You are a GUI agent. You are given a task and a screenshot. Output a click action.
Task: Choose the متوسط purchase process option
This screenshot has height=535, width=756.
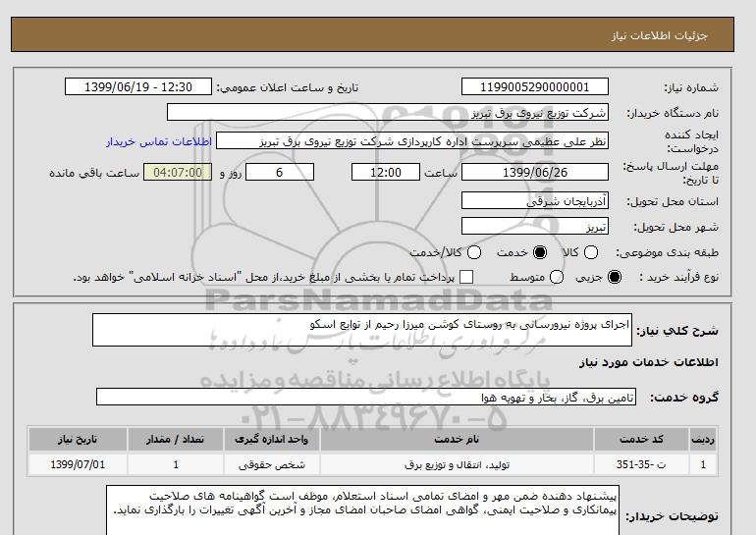click(557, 277)
